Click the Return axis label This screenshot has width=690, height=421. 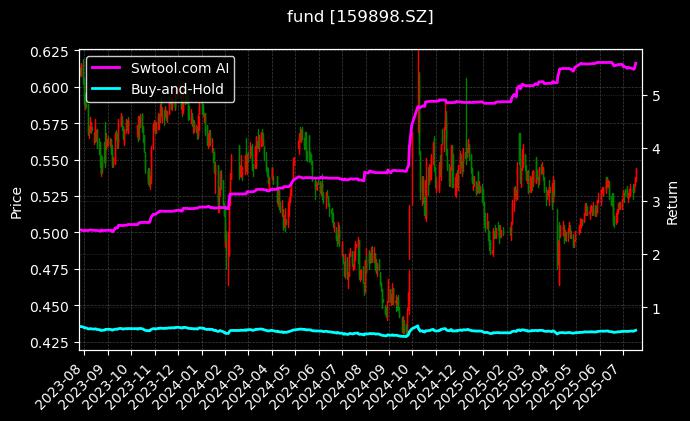[673, 199]
